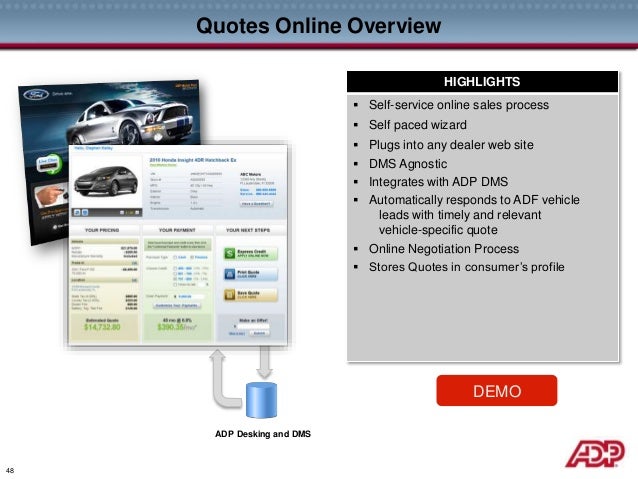Viewport: 638px width, 479px height.
Task: Click the Print Quote button in the mockup
Action: 251,274
